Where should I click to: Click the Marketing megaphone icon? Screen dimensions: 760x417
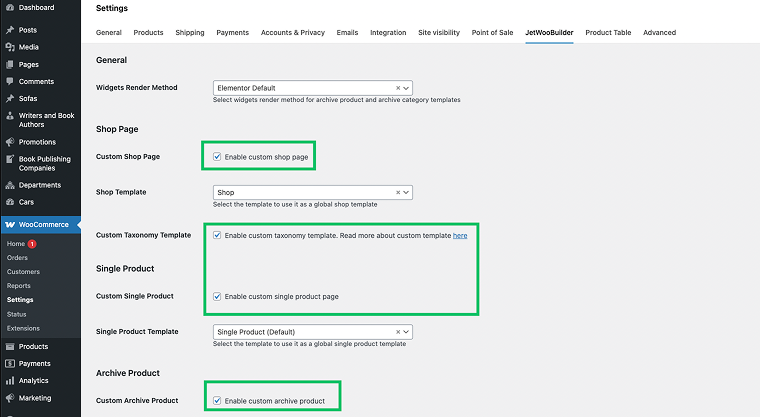point(10,398)
